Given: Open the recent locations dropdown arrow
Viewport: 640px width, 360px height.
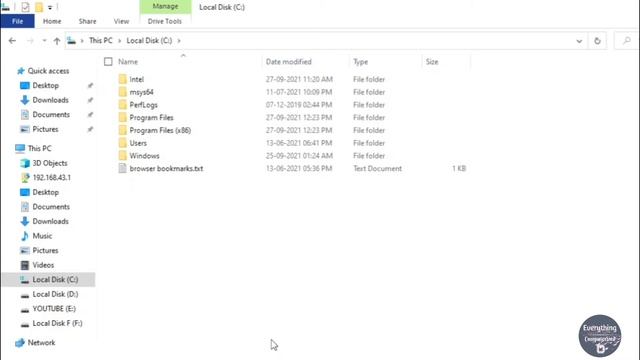Looking at the screenshot, I should 44,40.
